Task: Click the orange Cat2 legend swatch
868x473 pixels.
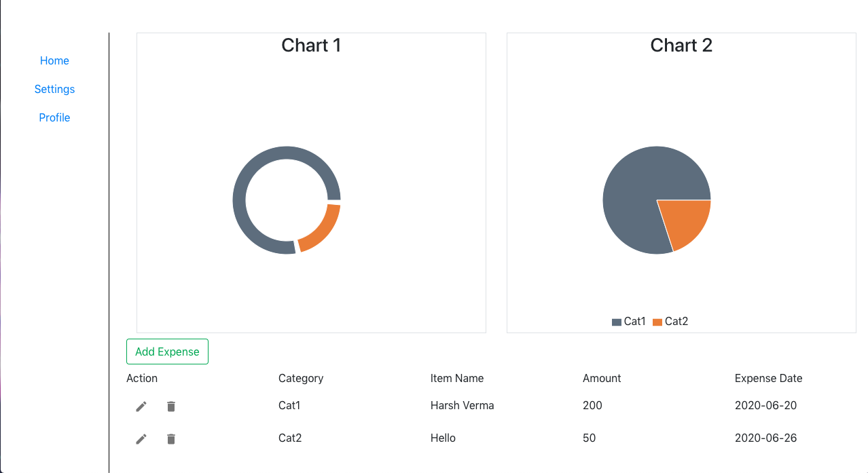Action: pos(657,322)
